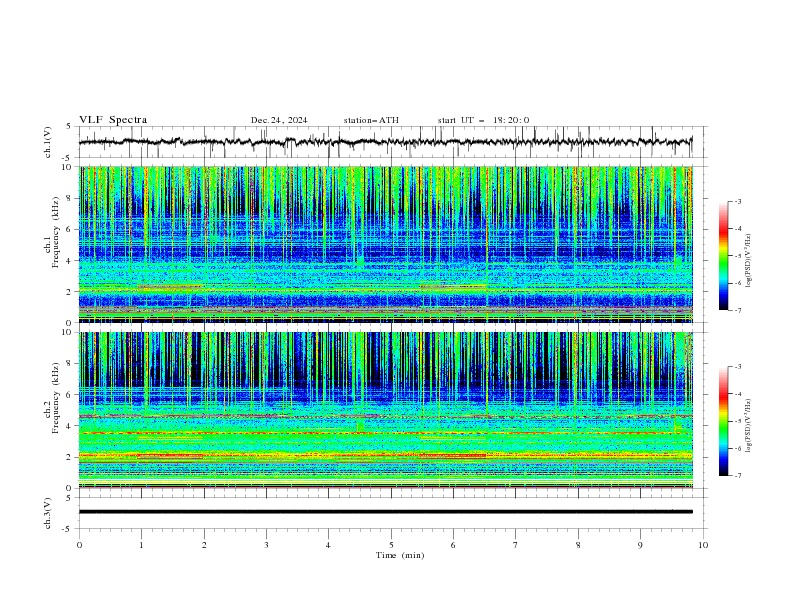Click the "-7" value on ch.2 colorbar

click(x=737, y=476)
